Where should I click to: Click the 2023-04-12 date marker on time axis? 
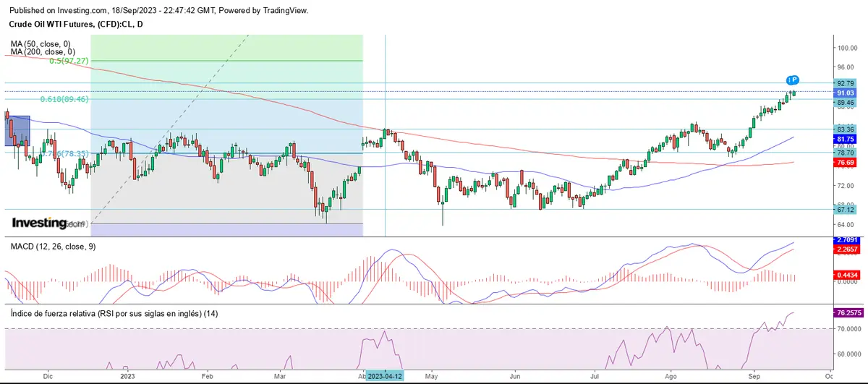click(x=384, y=376)
